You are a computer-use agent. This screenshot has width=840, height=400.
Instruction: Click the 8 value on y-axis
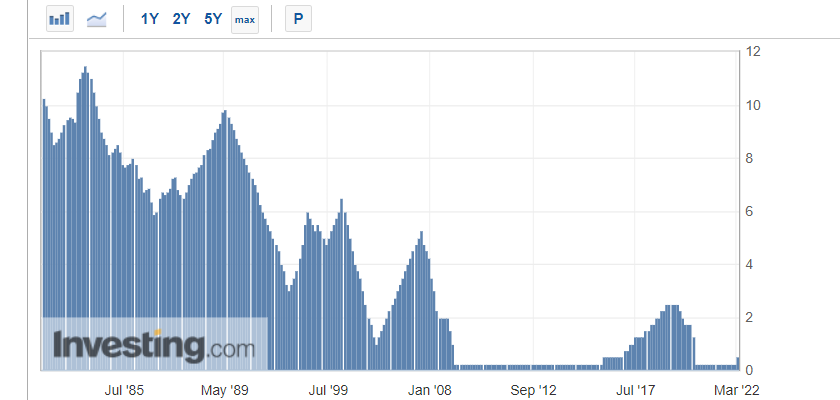click(750, 159)
